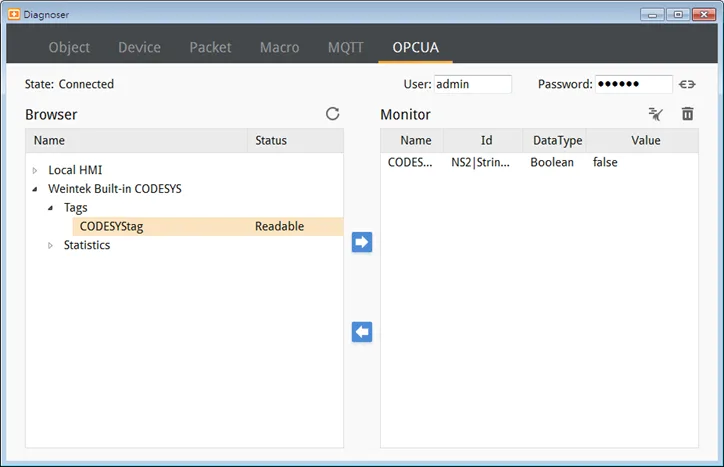Open the Macro tab
724x467 pixels.
tap(279, 47)
